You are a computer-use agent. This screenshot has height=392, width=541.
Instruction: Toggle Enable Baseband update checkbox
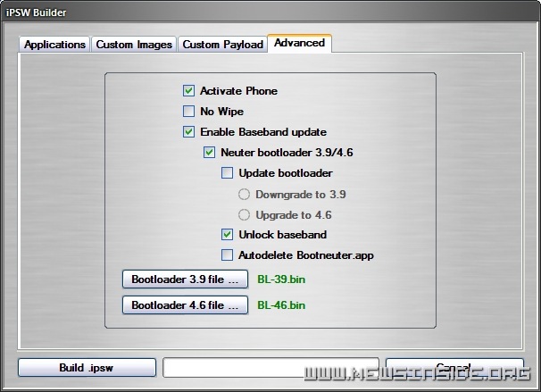coord(188,132)
